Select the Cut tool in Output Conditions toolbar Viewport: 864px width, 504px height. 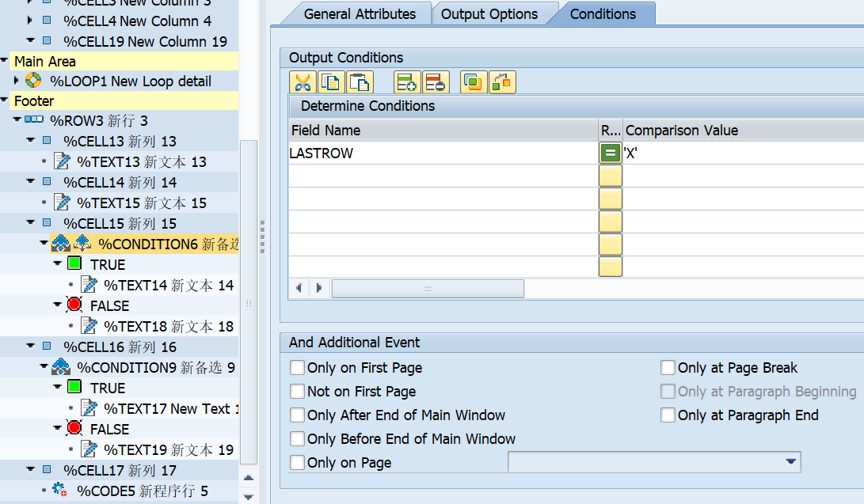click(x=303, y=81)
